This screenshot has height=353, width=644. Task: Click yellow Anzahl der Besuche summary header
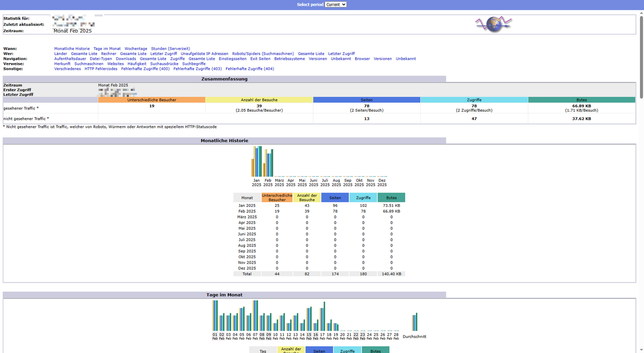pyautogui.click(x=259, y=100)
